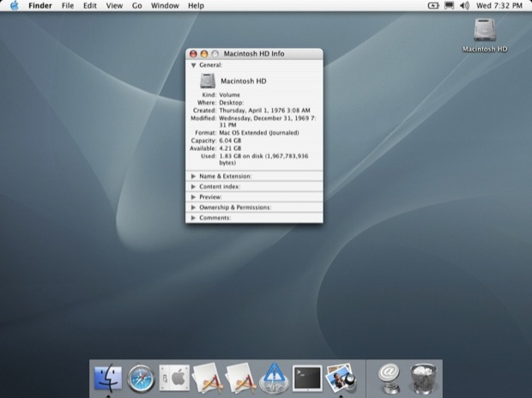Open the File menu

[x=68, y=6]
